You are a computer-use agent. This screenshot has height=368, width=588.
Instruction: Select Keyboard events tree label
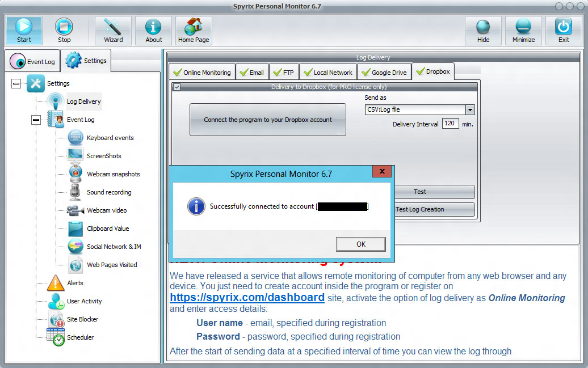tap(110, 138)
